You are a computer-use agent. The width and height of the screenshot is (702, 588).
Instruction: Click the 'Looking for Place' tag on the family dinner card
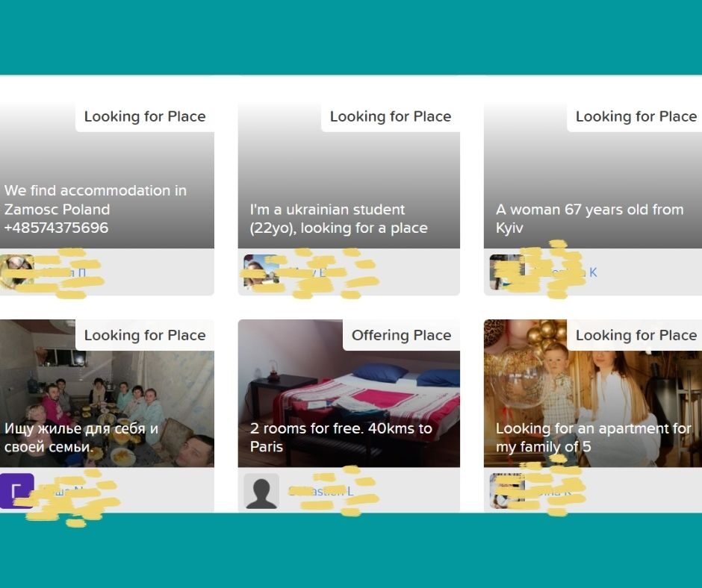click(145, 335)
